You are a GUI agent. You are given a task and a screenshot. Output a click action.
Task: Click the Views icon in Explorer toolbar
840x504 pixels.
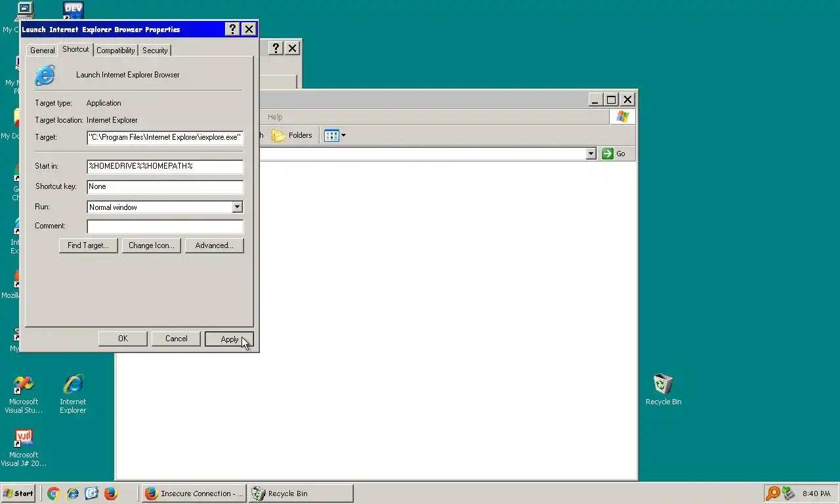click(x=331, y=135)
